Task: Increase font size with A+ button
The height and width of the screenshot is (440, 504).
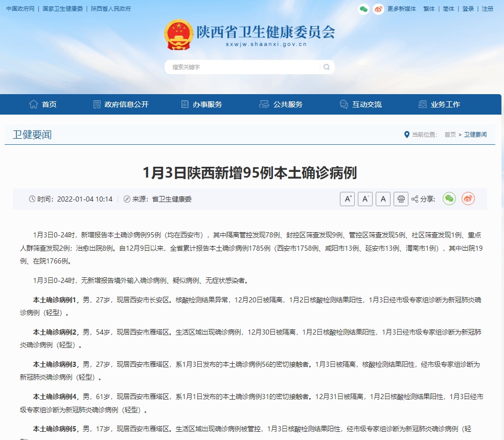Action: point(347,199)
